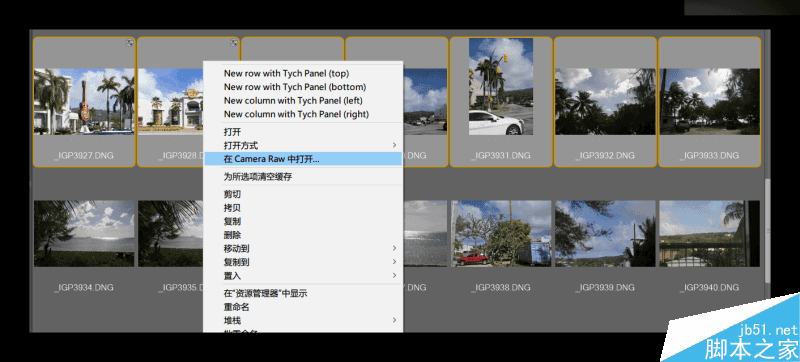Click file name label _IGP3939.DNG

click(x=605, y=288)
